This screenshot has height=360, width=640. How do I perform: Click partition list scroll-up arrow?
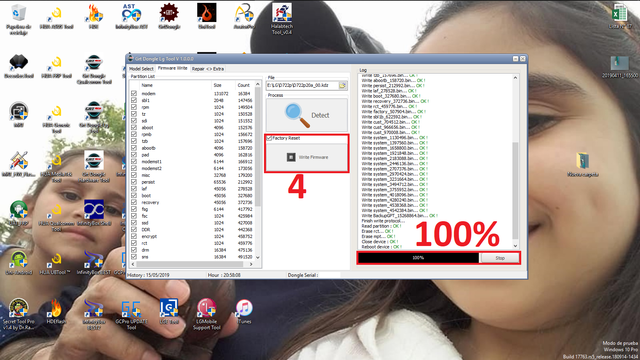tap(258, 84)
